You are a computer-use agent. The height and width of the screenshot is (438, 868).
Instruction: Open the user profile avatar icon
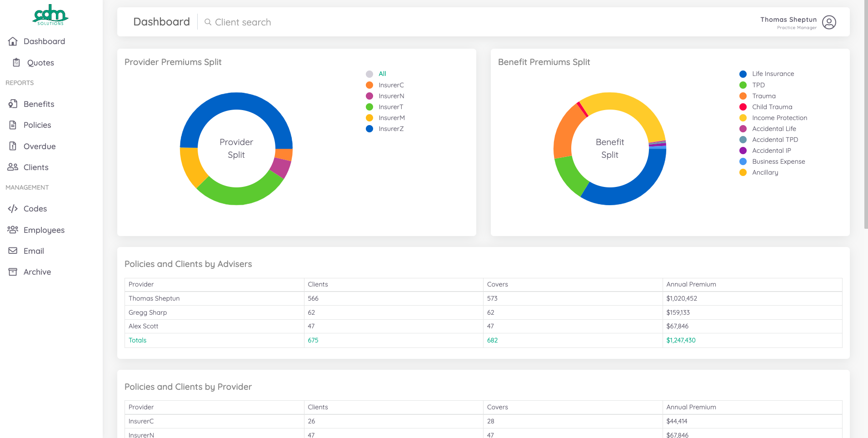[x=829, y=22]
